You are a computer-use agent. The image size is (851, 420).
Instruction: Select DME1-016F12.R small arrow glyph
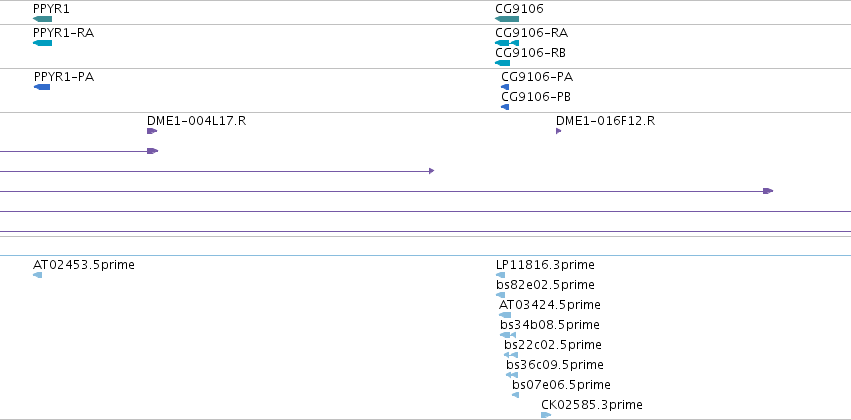(558, 131)
